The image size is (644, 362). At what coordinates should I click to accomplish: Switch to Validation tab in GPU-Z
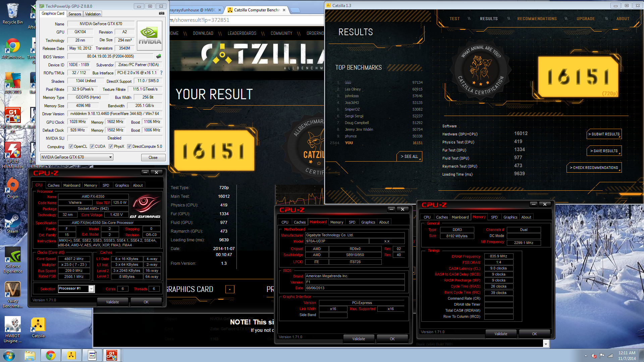pyautogui.click(x=93, y=14)
